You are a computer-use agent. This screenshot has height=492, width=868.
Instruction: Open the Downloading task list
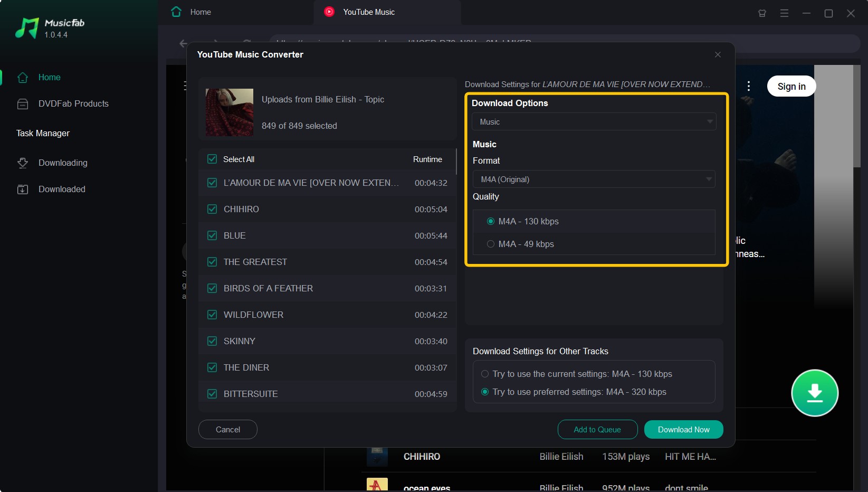(63, 163)
